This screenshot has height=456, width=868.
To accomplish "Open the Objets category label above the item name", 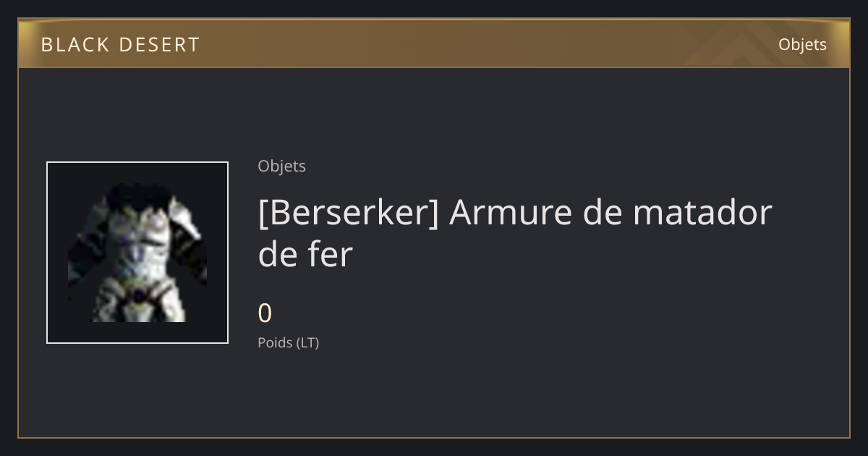I will click(x=281, y=166).
